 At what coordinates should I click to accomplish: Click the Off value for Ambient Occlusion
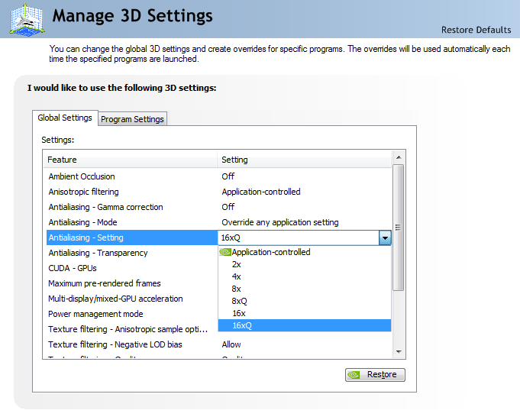[228, 176]
